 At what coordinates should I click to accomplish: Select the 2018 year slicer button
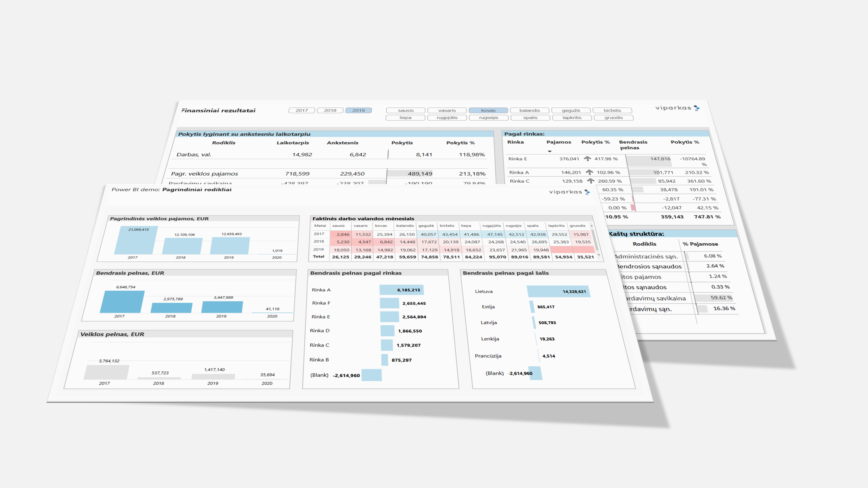pos(330,110)
